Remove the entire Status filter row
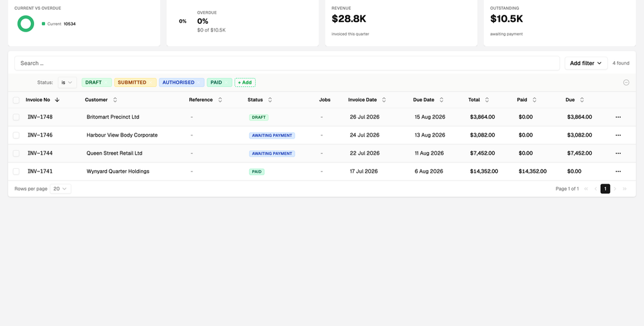The height and width of the screenshot is (326, 644). point(626,82)
